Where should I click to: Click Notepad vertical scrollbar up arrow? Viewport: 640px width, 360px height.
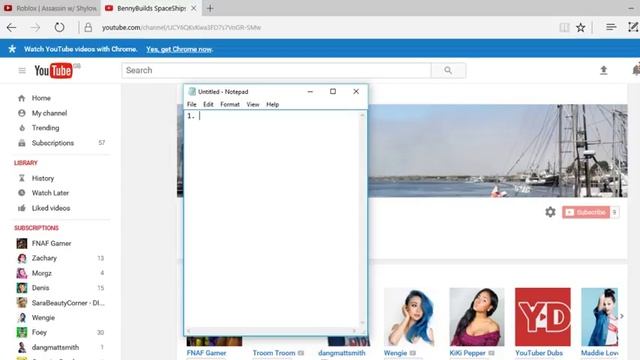[362, 116]
